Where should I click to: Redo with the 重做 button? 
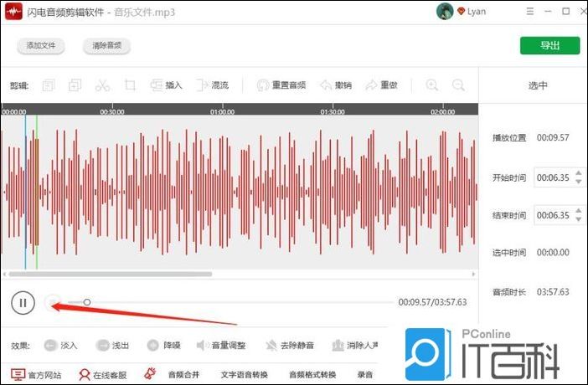point(381,85)
